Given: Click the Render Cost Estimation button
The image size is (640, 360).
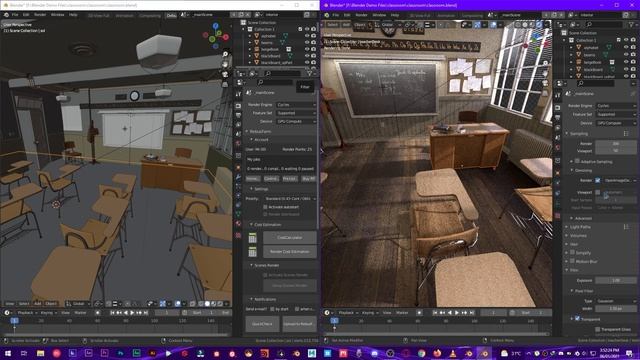Looking at the screenshot, I should [290, 252].
